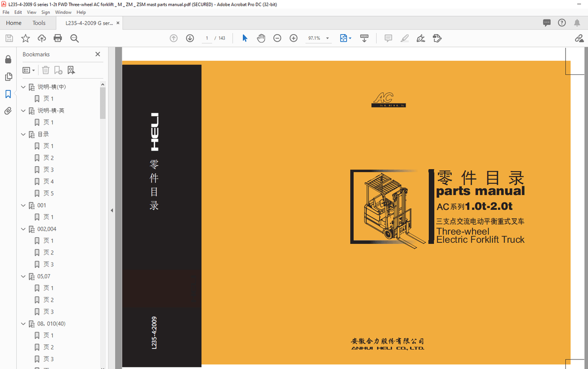Collapse the navigation pane divider arrow
The image size is (588, 369).
point(112,210)
